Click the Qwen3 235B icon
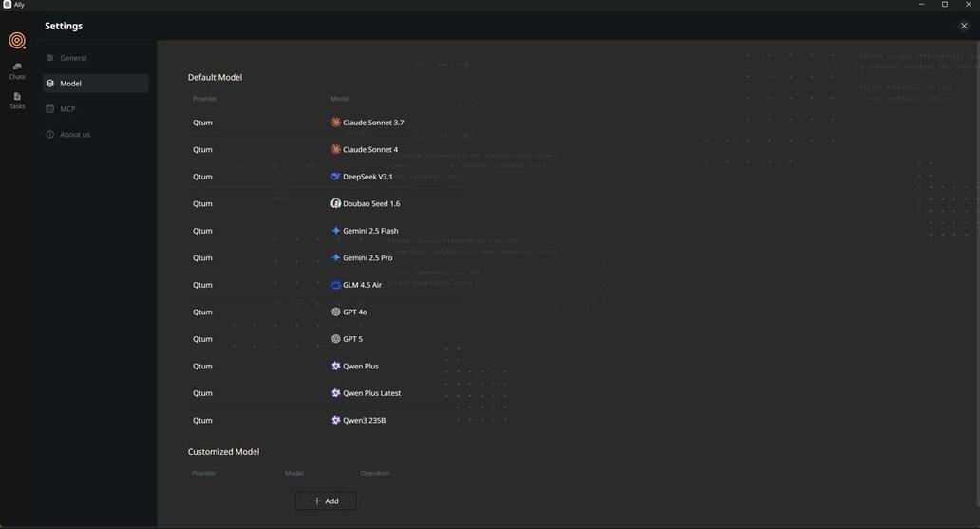 pos(335,420)
